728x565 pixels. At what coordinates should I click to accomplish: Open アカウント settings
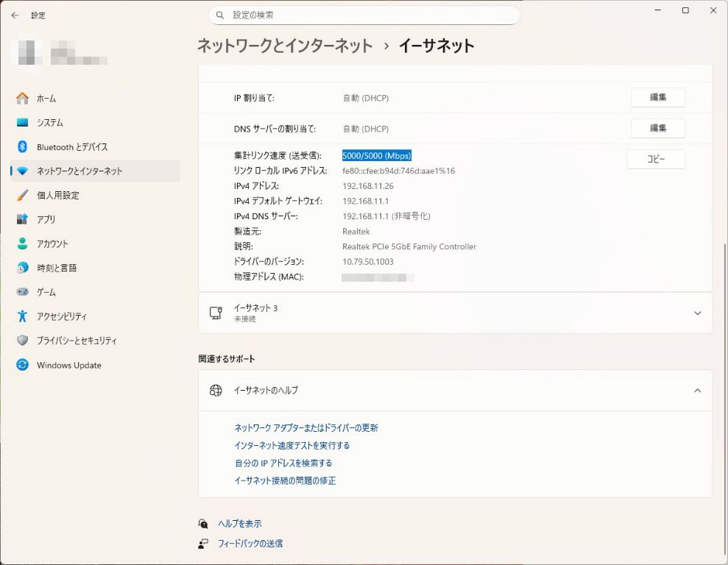(x=95, y=244)
